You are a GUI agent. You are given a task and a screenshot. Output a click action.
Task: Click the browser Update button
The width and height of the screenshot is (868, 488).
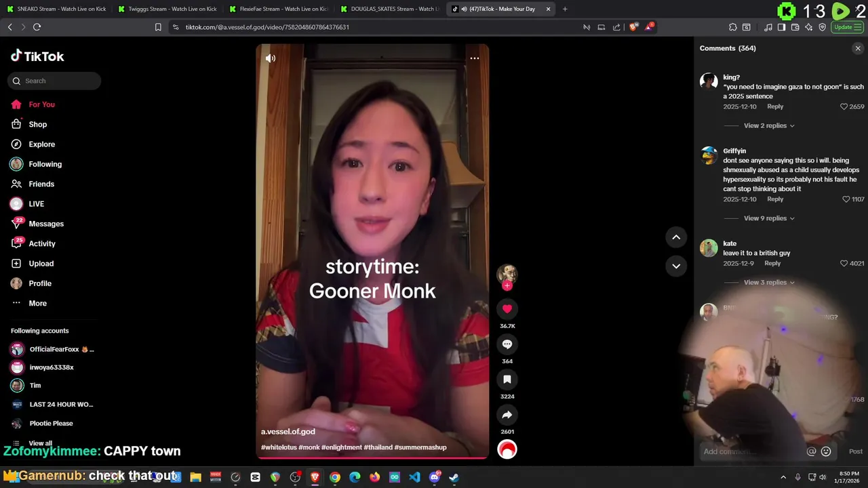point(848,27)
